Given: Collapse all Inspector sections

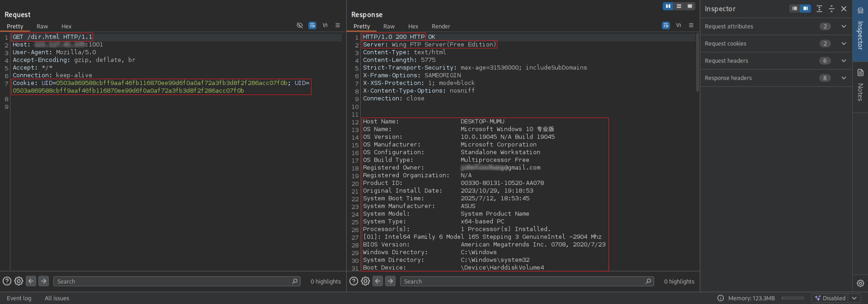Looking at the screenshot, I should (831, 9).
